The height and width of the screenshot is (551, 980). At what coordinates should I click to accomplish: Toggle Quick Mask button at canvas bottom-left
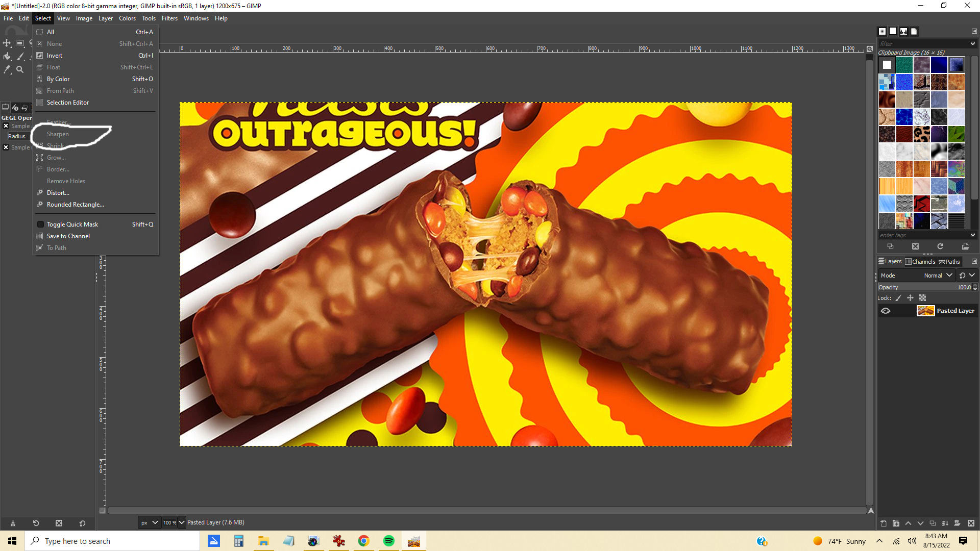(102, 511)
